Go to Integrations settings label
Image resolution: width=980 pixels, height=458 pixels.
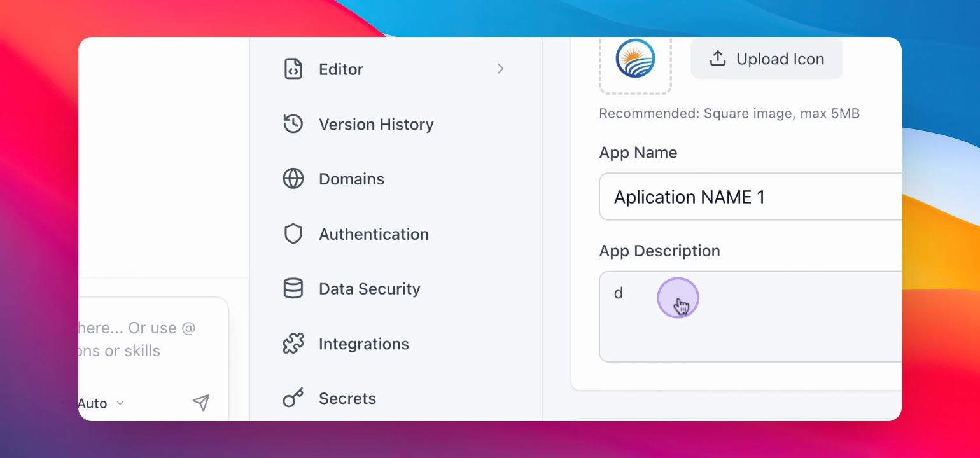(364, 343)
